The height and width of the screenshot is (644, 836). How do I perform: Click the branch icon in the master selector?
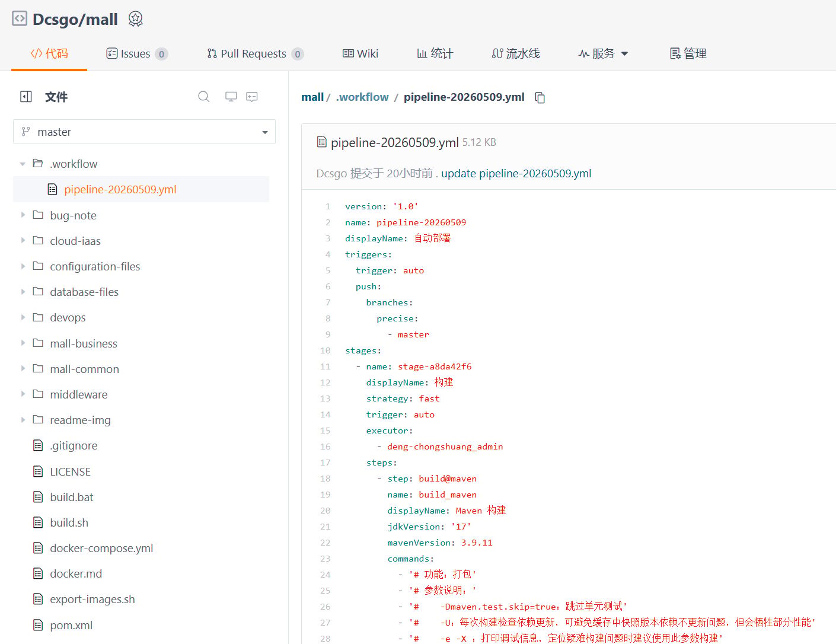(25, 132)
